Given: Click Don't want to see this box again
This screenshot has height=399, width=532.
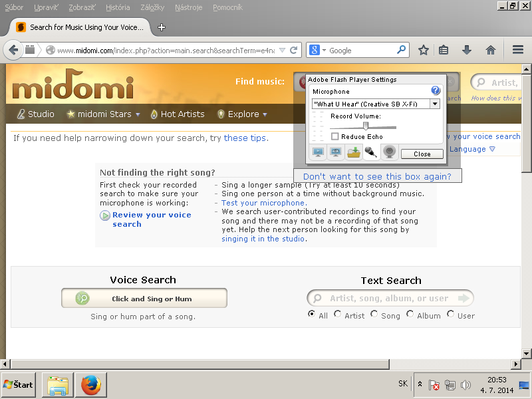Looking at the screenshot, I should [377, 176].
